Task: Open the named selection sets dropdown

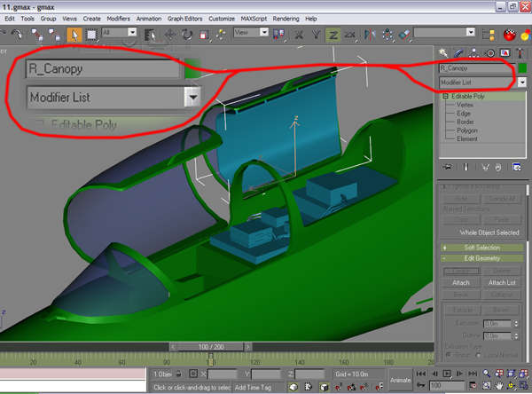Action: click(471, 32)
